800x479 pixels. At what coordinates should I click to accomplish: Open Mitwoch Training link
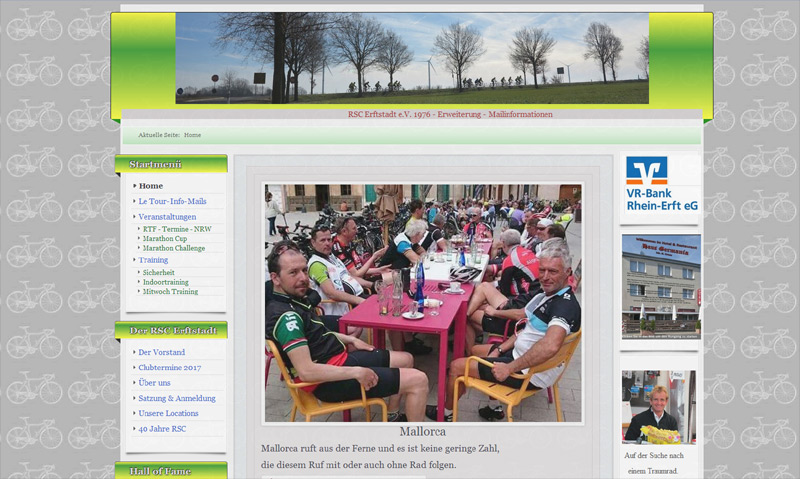[170, 292]
